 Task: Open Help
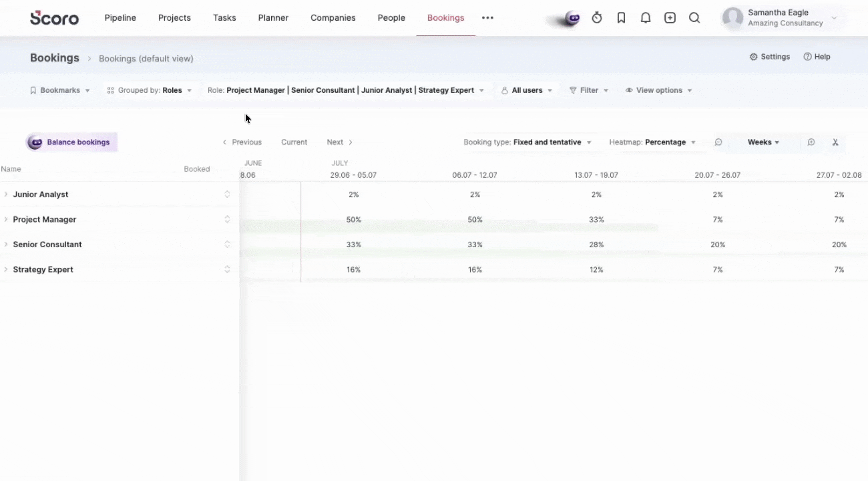tap(817, 57)
